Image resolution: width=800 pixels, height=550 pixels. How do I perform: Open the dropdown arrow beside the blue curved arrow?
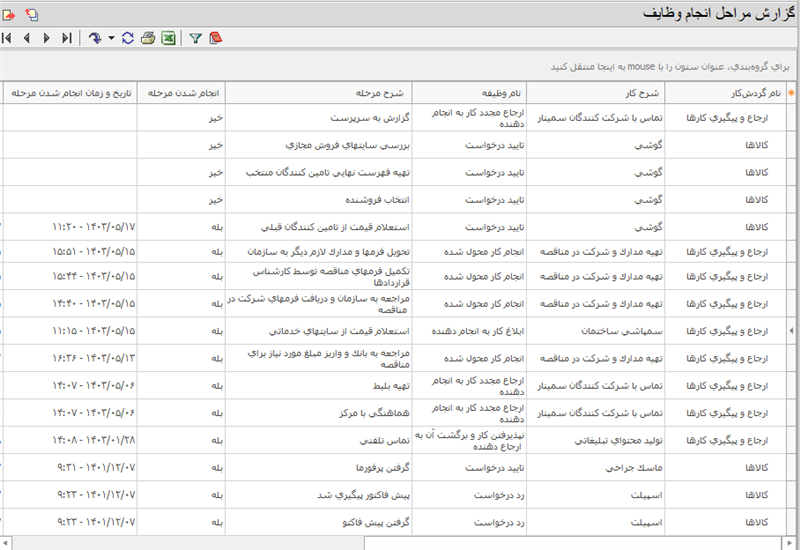[x=109, y=38]
